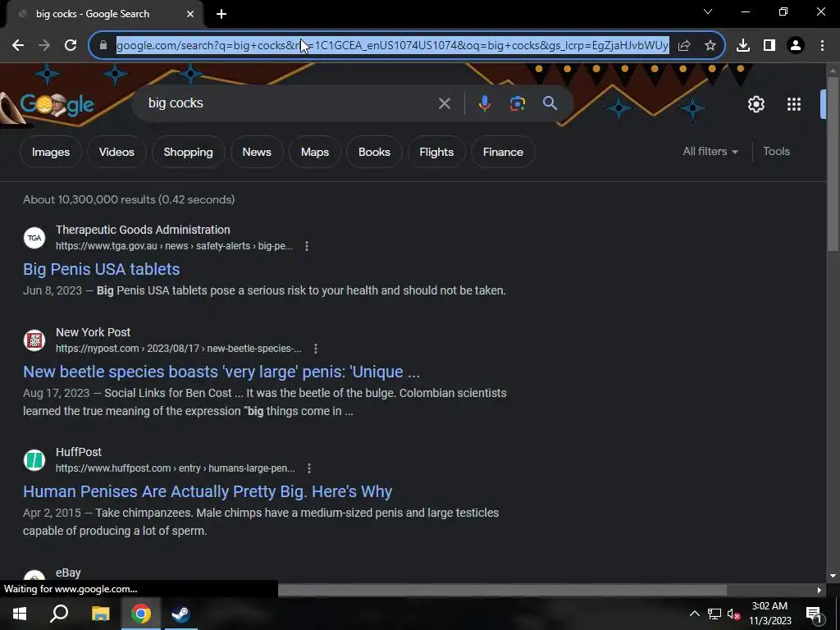This screenshot has height=630, width=840.
Task: Switch to the Flights filter
Action: 436,152
